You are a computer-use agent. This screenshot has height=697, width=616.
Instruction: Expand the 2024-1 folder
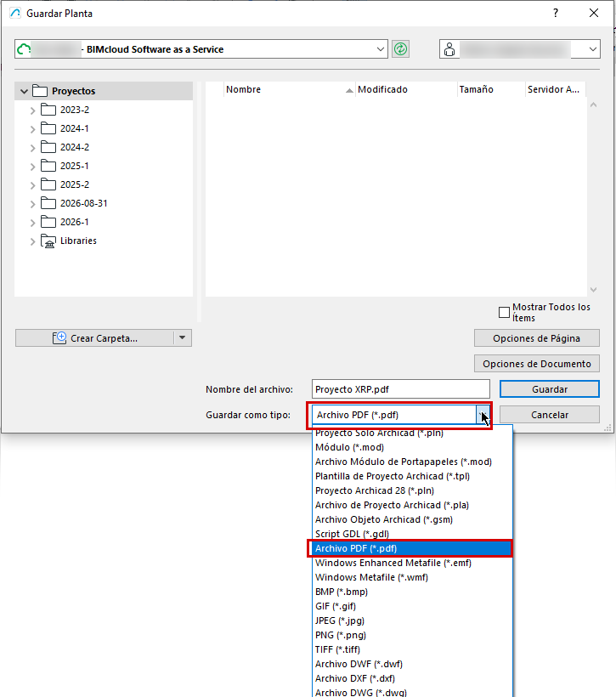[32, 129]
